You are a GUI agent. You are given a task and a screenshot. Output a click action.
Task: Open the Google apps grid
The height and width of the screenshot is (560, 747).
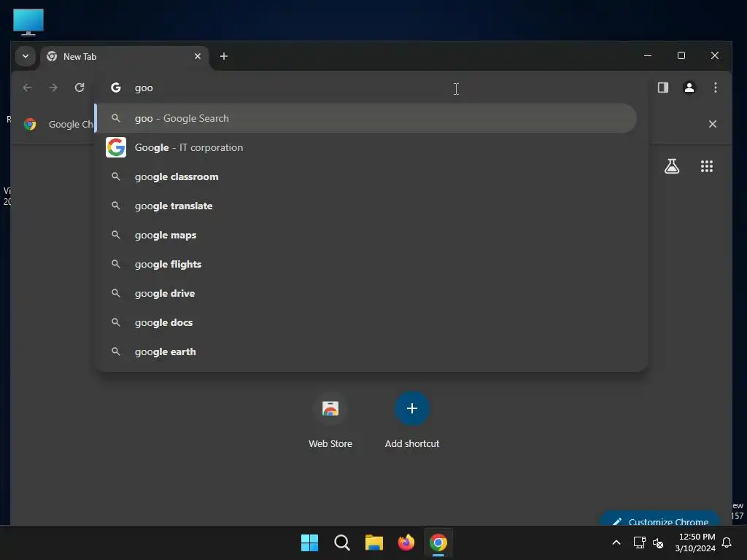tap(706, 166)
